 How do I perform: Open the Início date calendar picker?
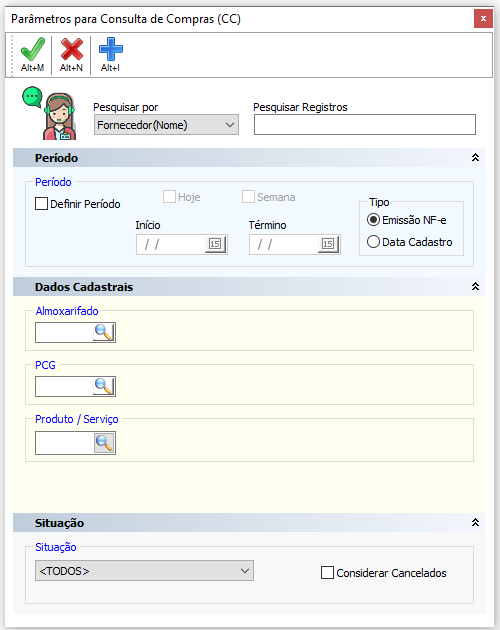point(215,244)
